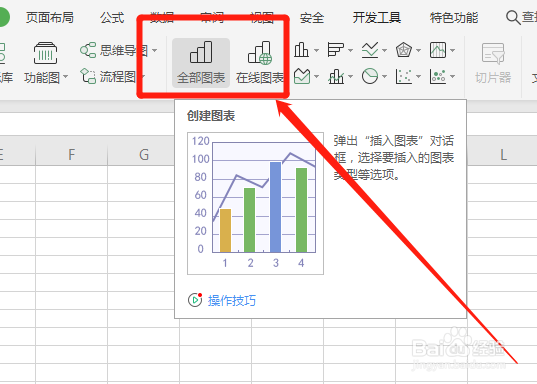
Task: Insert a bubble chart
Action: pyautogui.click(x=438, y=76)
